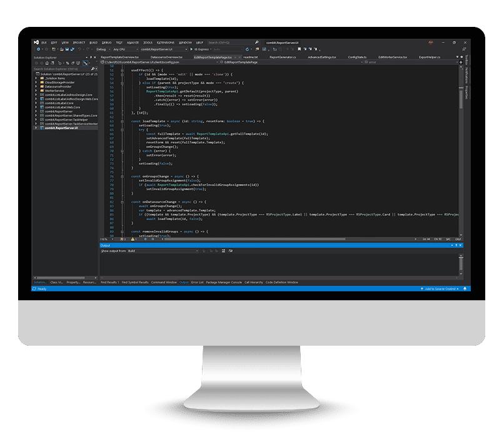Open Show output from Build dropdown

[163, 251]
